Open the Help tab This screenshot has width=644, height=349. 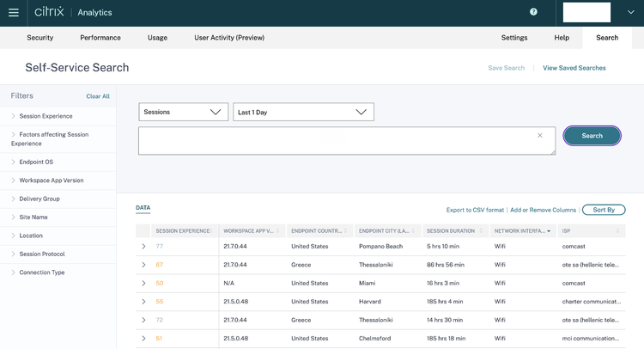562,38
